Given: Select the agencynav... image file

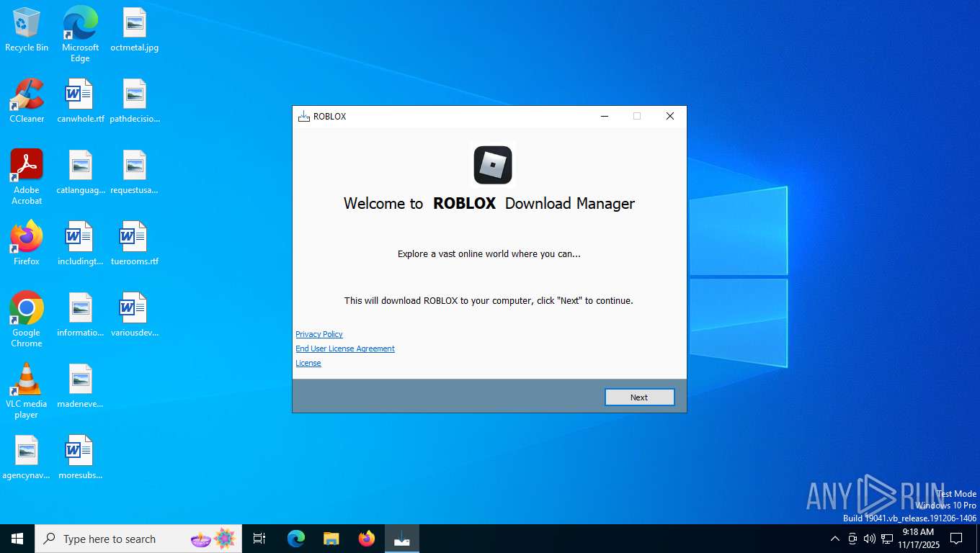Looking at the screenshot, I should point(27,458).
